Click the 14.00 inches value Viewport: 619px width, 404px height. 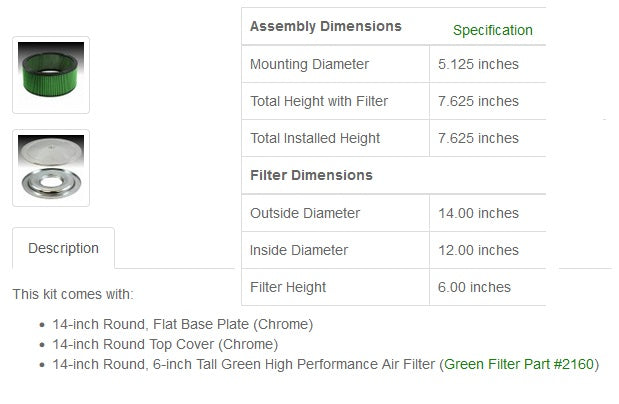click(478, 213)
